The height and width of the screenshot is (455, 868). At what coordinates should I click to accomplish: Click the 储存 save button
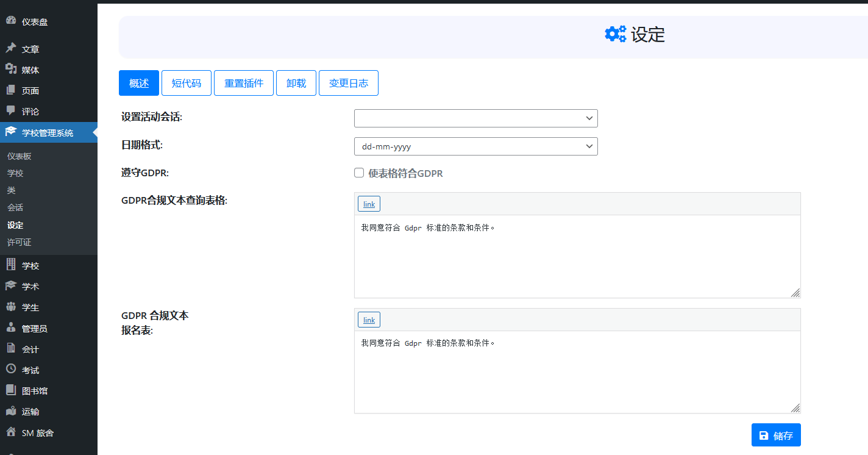pyautogui.click(x=776, y=435)
